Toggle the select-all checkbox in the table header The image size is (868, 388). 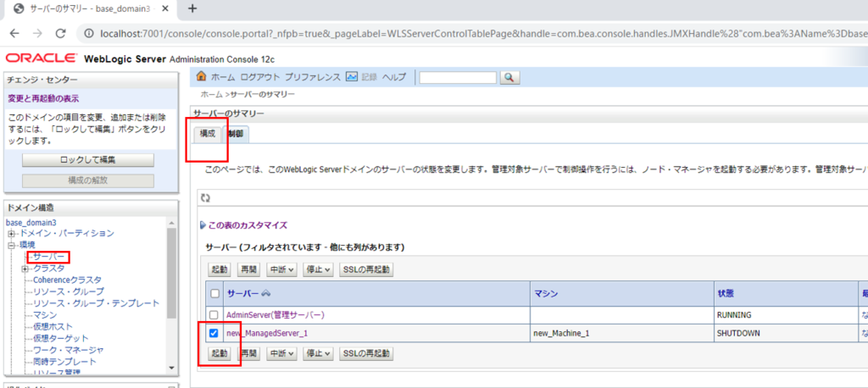214,292
